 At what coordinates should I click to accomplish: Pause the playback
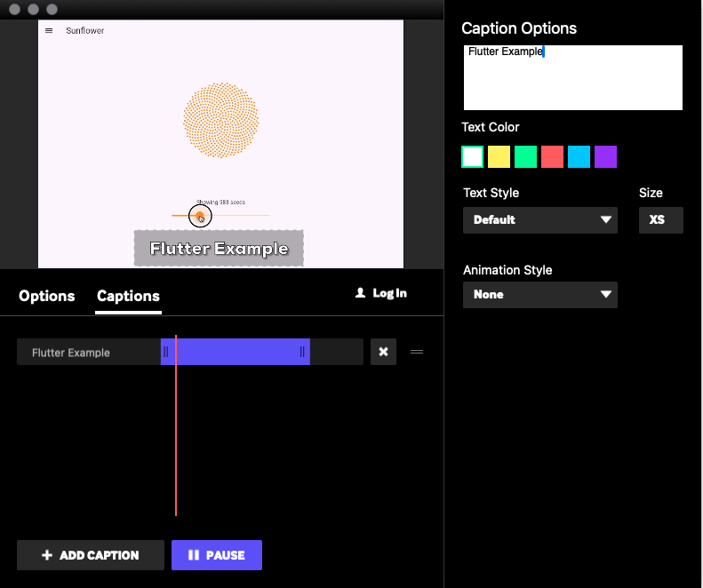click(217, 555)
